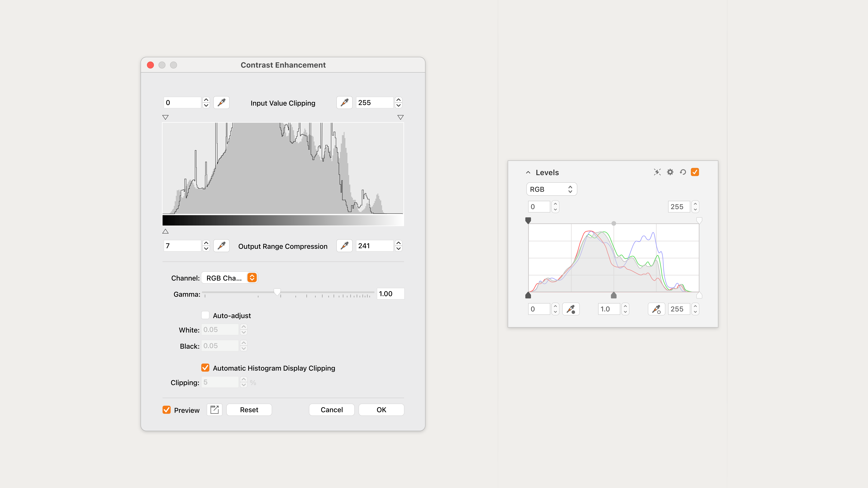Click the Levels gamma 1.0 field
The height and width of the screenshot is (488, 868).
point(609,309)
